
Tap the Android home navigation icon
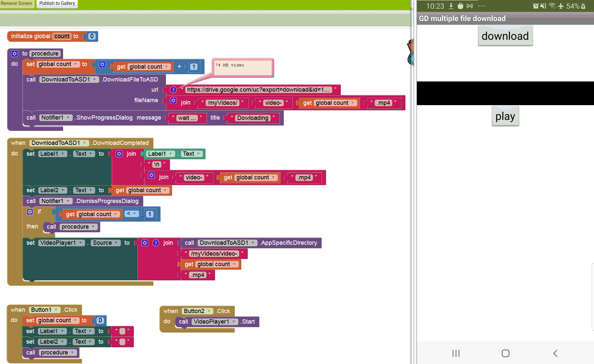click(x=505, y=353)
